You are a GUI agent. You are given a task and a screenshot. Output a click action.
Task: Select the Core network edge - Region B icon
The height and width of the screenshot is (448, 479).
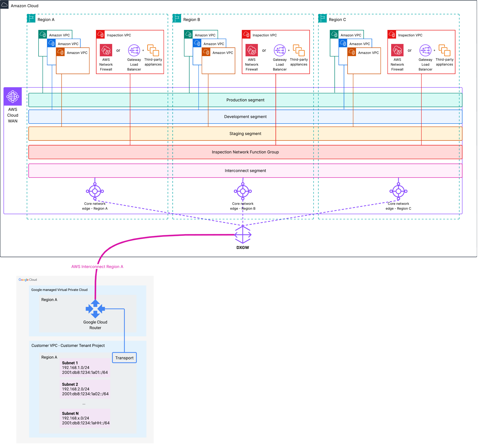243,191
